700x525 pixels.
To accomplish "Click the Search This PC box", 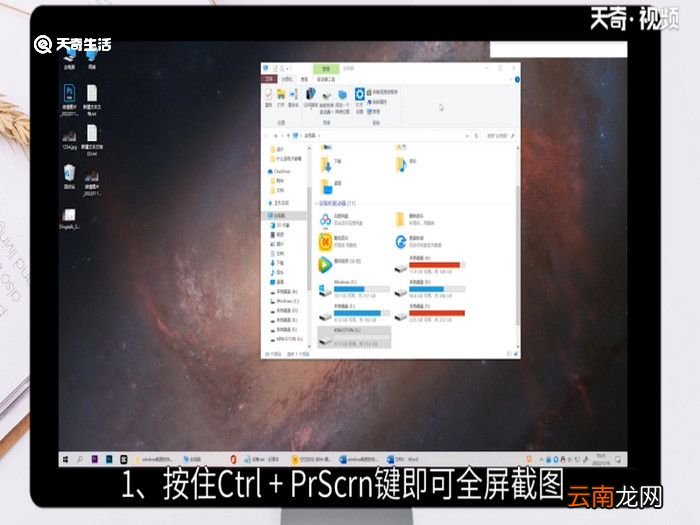I will click(500, 135).
